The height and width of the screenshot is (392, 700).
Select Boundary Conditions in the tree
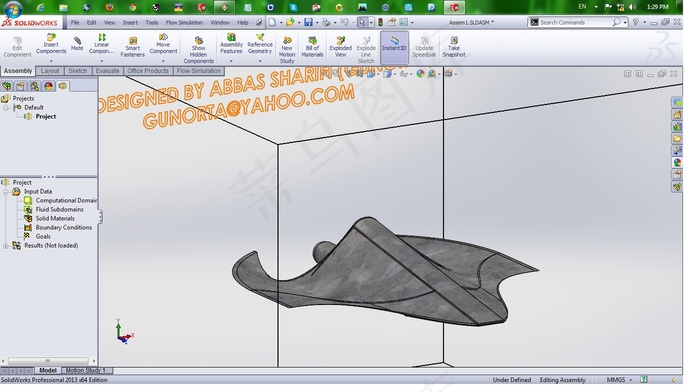tap(63, 227)
